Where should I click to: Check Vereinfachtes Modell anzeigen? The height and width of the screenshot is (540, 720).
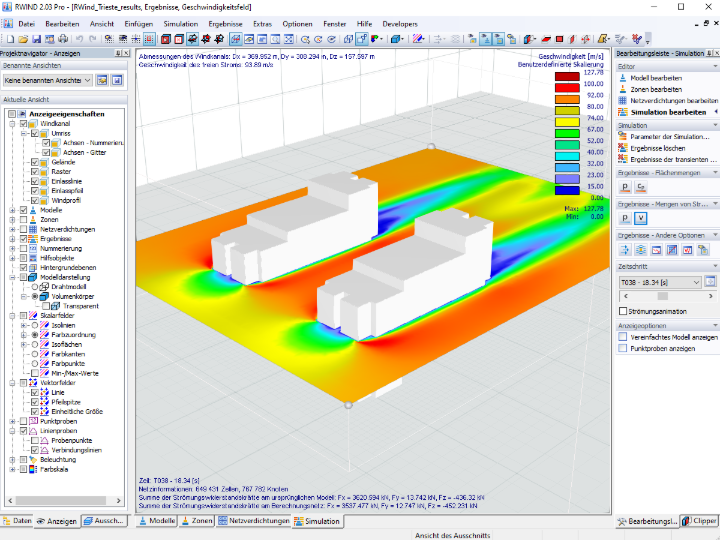tap(623, 337)
